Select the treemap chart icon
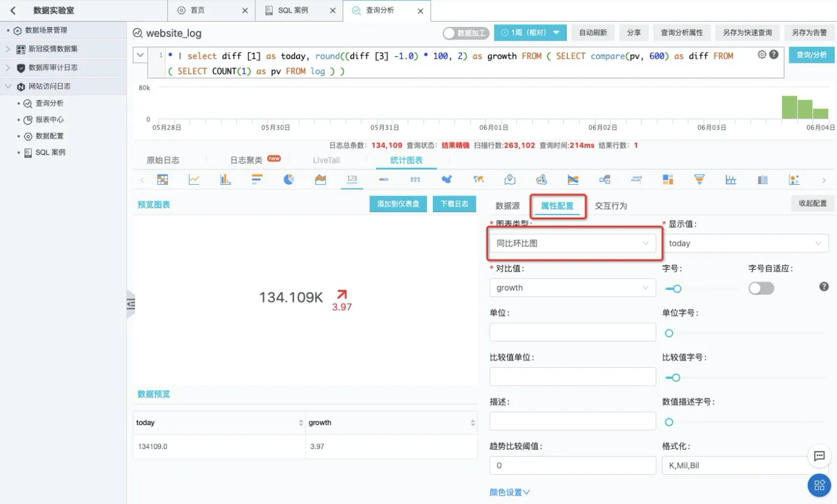The image size is (837, 504). pos(668,179)
